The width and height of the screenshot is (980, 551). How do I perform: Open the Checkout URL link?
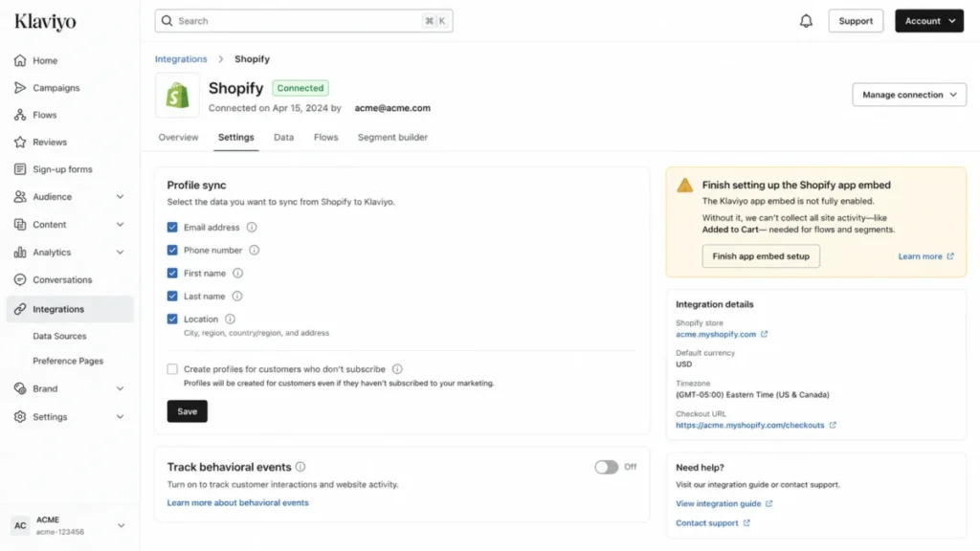[756, 426]
